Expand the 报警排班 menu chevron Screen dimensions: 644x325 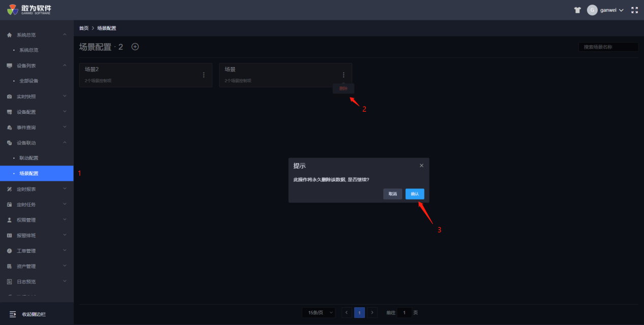click(x=65, y=236)
